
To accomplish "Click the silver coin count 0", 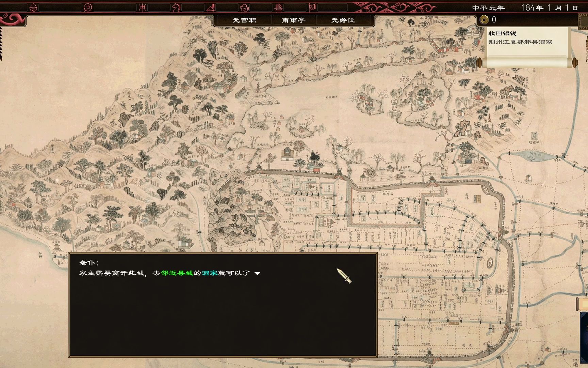I will [494, 20].
